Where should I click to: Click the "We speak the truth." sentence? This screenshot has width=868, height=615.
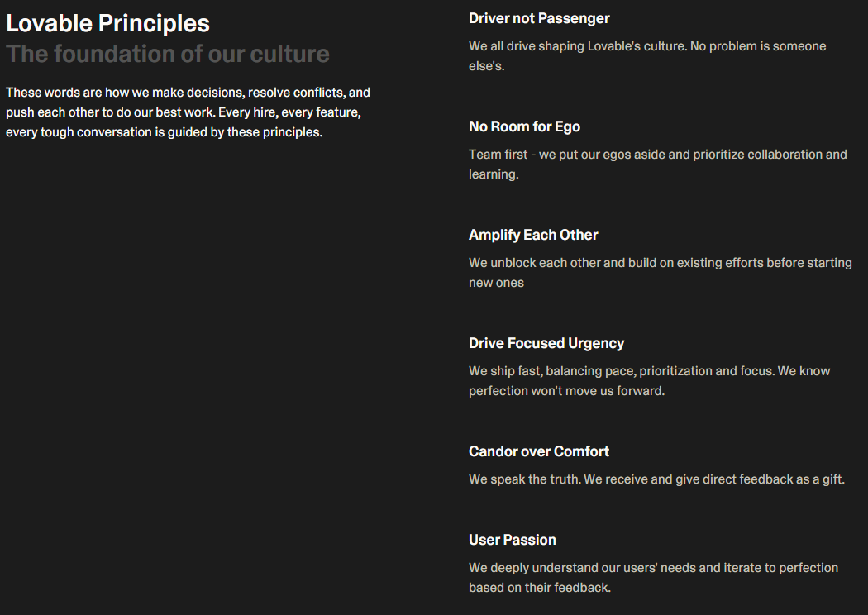tap(524, 479)
